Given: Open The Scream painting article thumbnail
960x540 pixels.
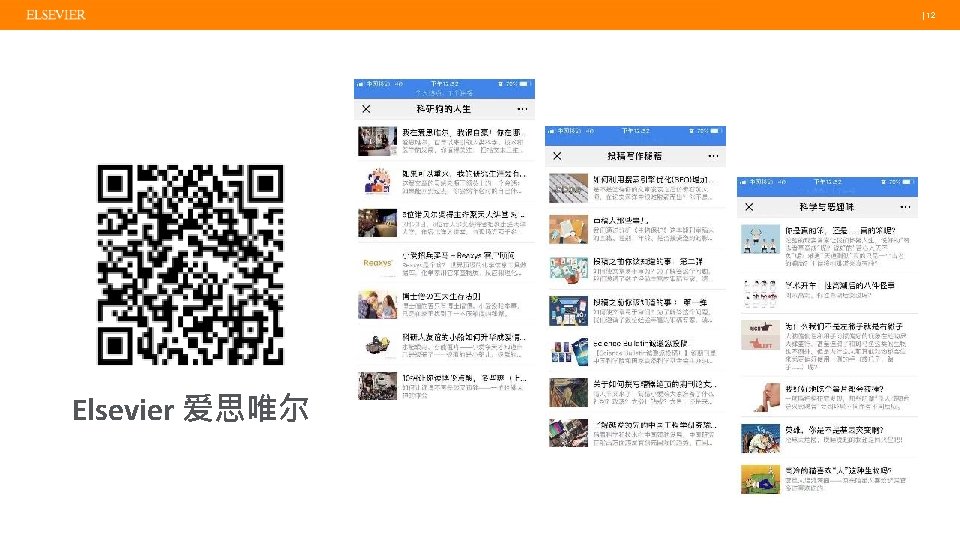Looking at the screenshot, I should [568, 392].
